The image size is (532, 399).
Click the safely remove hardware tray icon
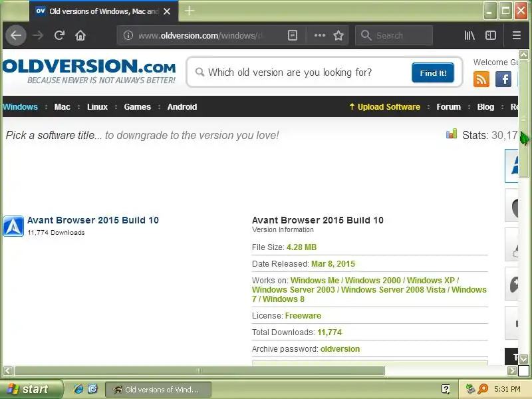point(470,389)
